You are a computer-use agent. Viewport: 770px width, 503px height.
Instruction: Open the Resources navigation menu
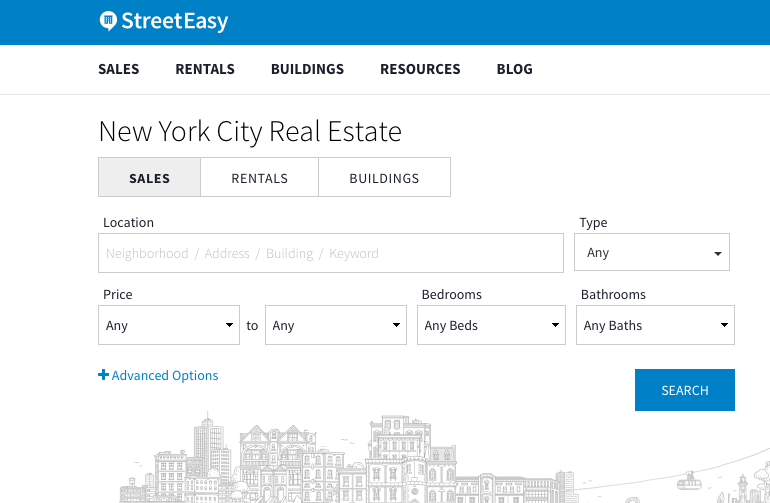point(420,69)
